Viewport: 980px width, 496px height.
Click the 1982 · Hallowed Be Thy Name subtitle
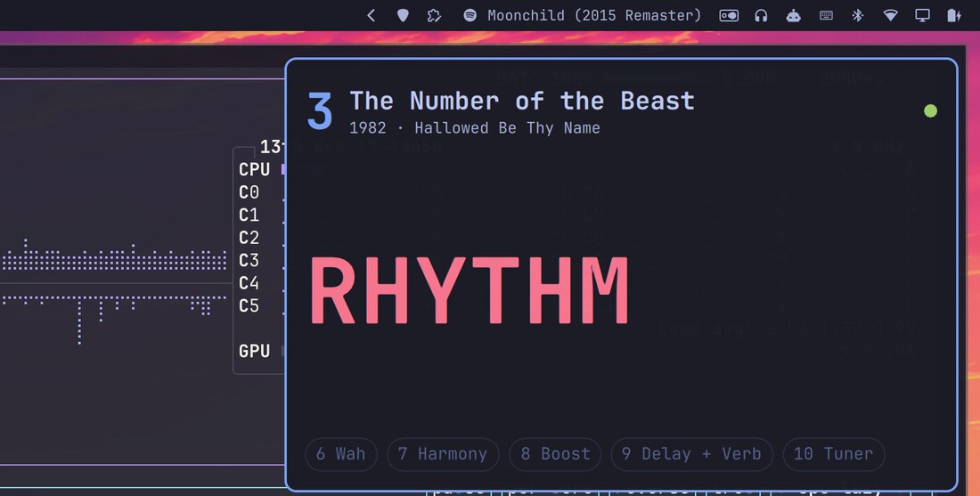coord(474,128)
